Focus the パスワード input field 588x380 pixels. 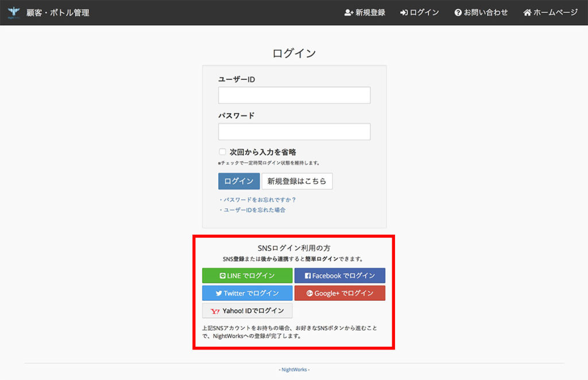coord(294,132)
